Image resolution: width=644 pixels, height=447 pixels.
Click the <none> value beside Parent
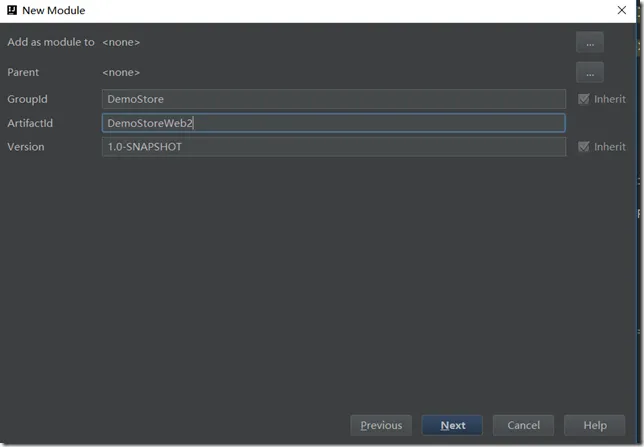coord(121,73)
